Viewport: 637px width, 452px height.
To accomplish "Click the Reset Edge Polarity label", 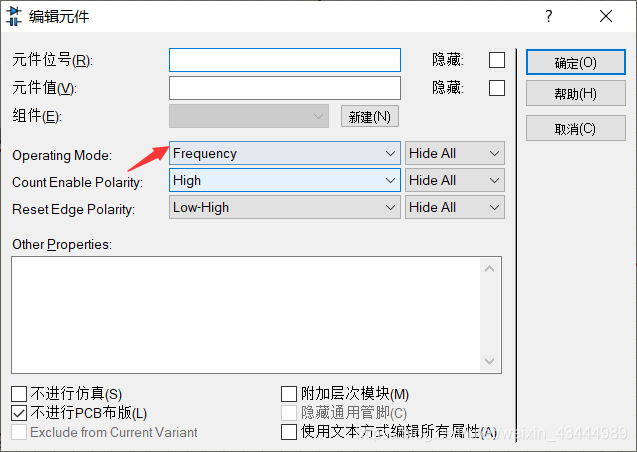I will pos(74,209).
